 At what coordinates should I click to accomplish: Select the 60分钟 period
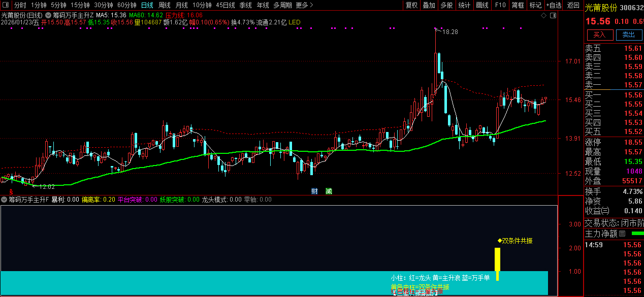(126, 5)
